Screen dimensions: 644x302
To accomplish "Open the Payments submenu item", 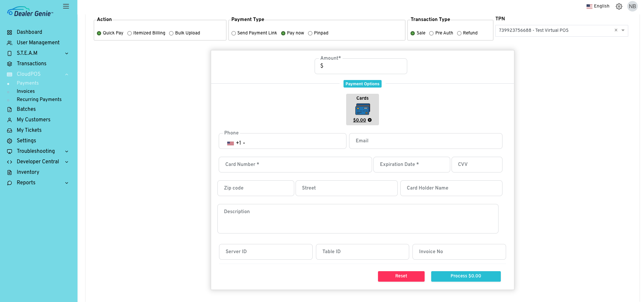I will pos(28,83).
